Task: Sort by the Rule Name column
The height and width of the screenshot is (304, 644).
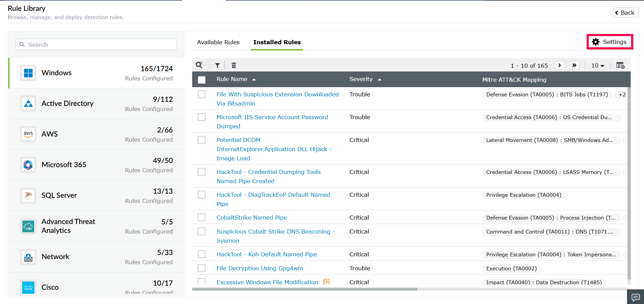Action: 236,79
